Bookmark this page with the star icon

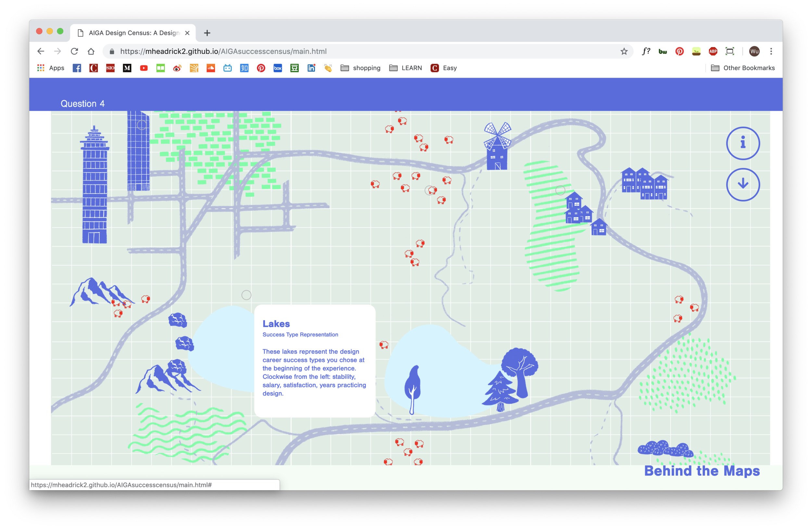pyautogui.click(x=624, y=51)
